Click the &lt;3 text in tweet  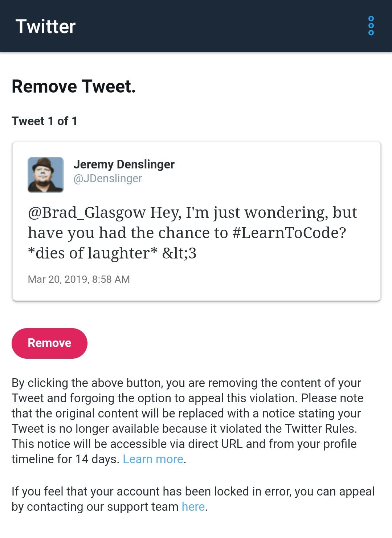click(x=179, y=253)
